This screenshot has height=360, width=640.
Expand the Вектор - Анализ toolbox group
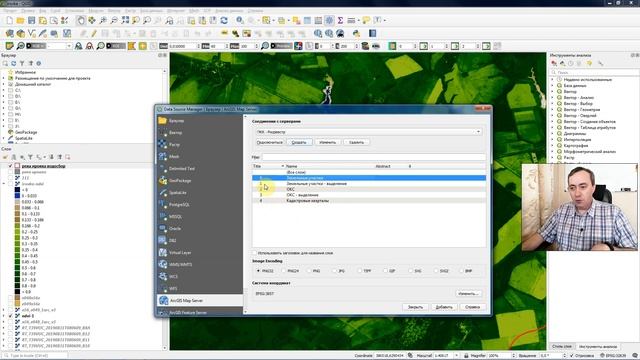pos(553,98)
